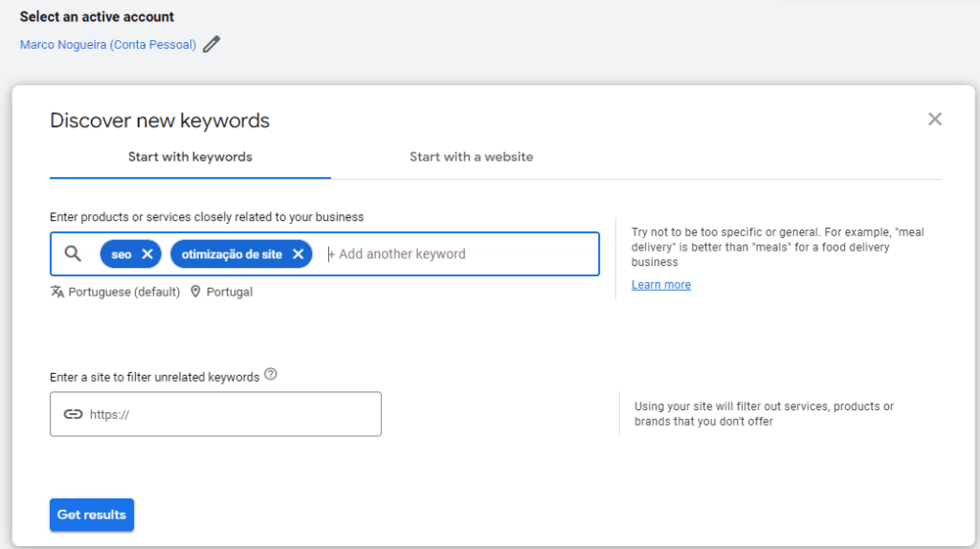Remove the 'seo' keyword chip
This screenshot has height=549, width=980.
click(x=147, y=254)
